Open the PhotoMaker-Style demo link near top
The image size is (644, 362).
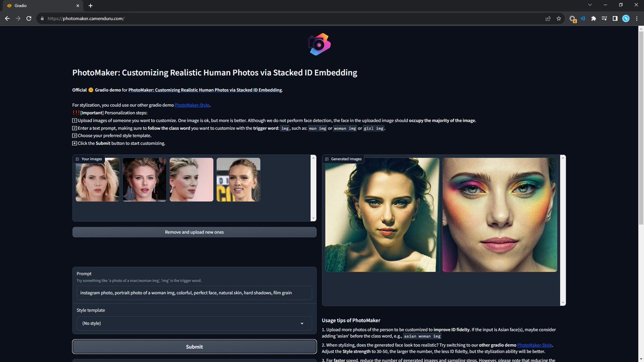click(192, 105)
